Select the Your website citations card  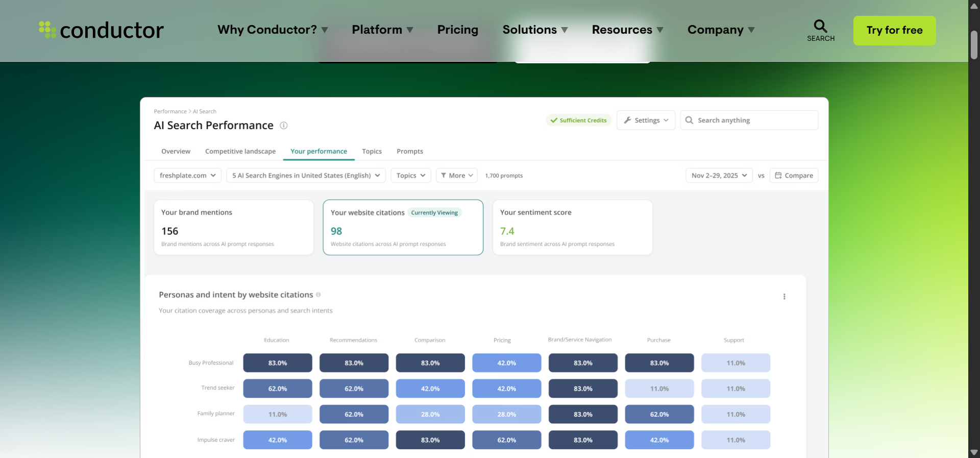coord(403,227)
